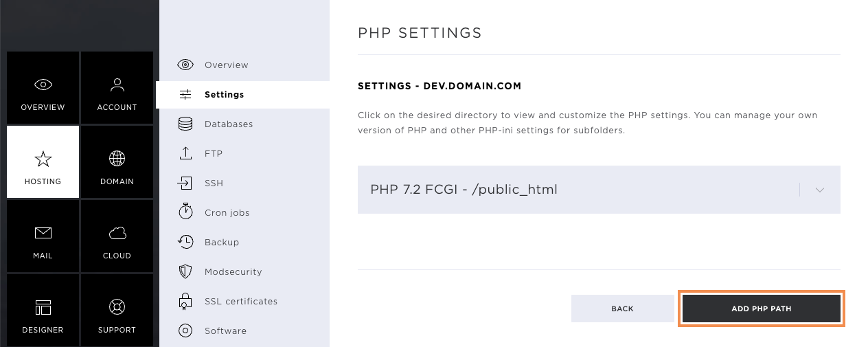Open the Overview tile with eye icon
The height and width of the screenshot is (347, 868).
pyautogui.click(x=43, y=88)
